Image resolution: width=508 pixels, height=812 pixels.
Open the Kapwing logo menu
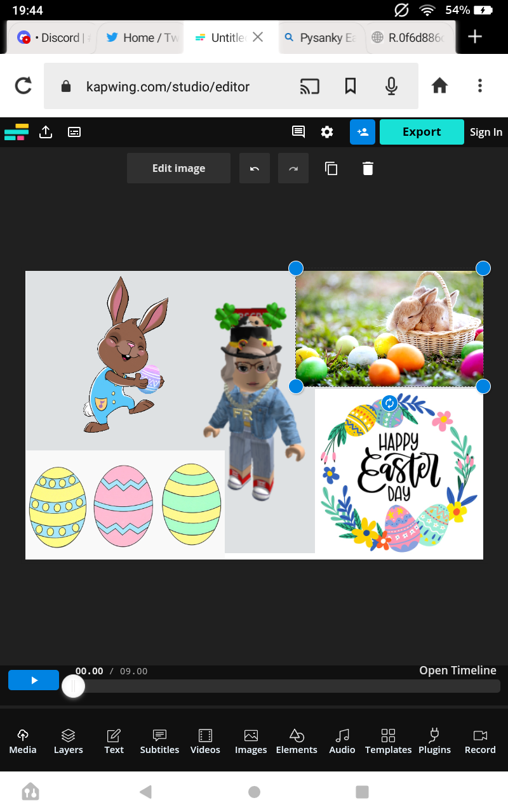pyautogui.click(x=17, y=132)
